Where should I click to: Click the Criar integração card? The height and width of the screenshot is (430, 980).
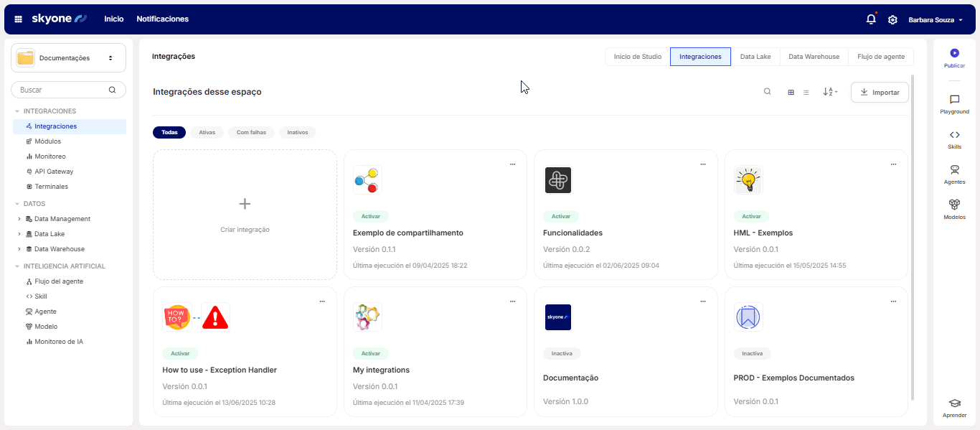click(245, 215)
